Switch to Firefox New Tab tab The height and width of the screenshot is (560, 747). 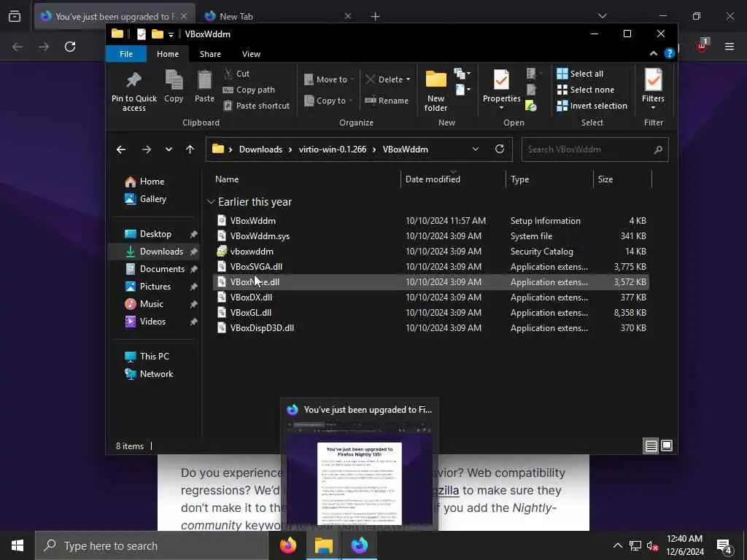pyautogui.click(x=276, y=16)
